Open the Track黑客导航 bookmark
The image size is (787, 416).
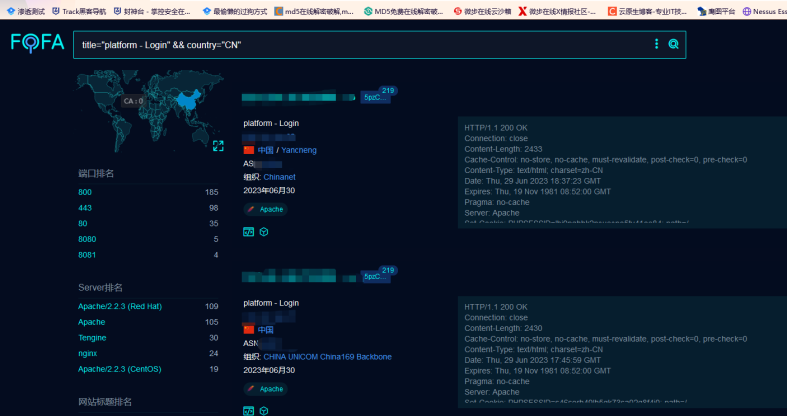79,11
